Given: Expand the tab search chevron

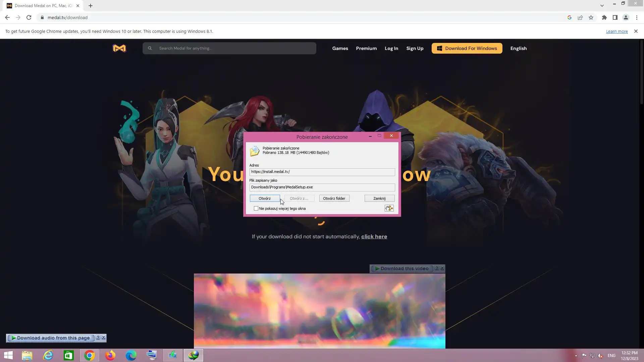Looking at the screenshot, I should 602,5.
